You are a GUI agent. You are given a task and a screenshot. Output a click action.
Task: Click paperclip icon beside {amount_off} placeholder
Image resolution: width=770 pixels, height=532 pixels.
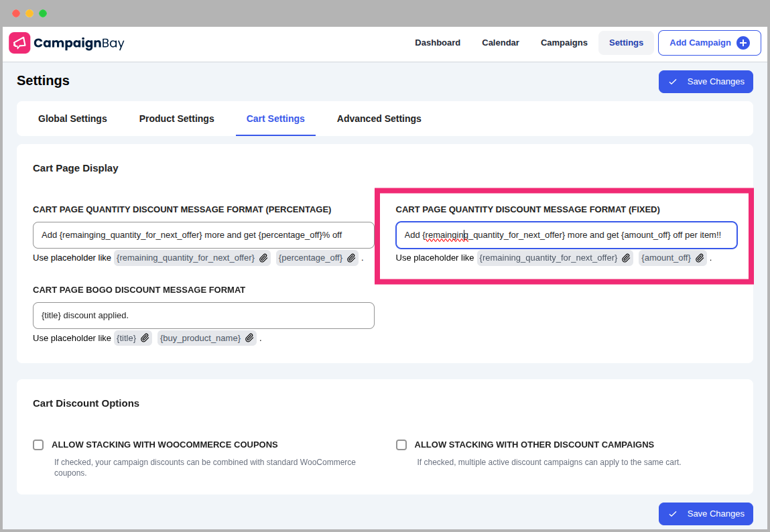[x=700, y=258]
